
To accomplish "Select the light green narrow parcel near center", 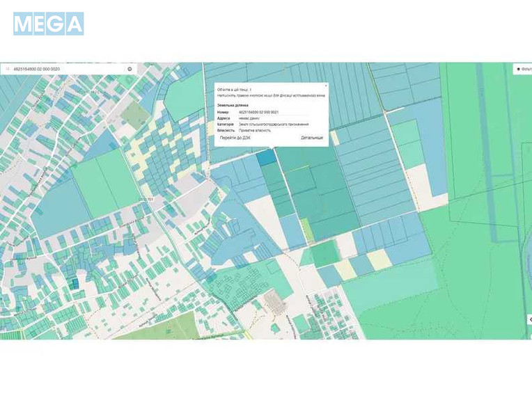I will [306, 230].
